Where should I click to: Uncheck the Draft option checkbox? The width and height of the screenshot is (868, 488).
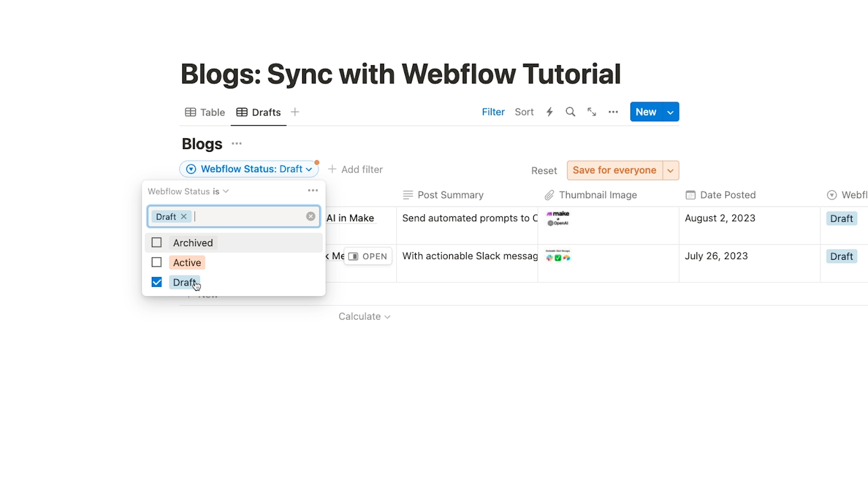pyautogui.click(x=157, y=282)
